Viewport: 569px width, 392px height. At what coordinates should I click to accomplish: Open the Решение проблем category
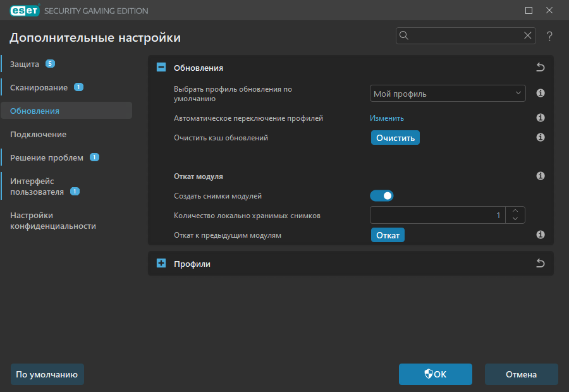(x=46, y=158)
